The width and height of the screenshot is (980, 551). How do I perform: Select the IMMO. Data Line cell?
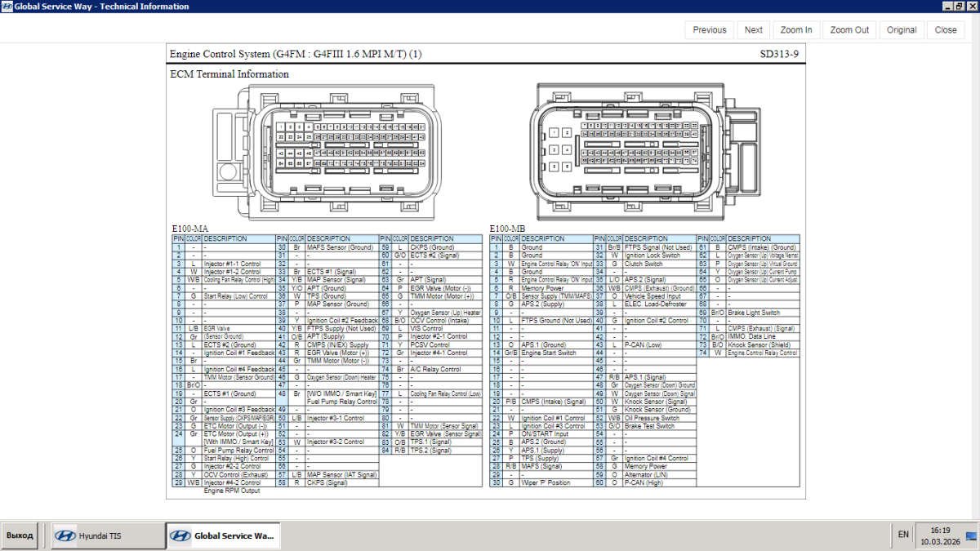(763, 336)
